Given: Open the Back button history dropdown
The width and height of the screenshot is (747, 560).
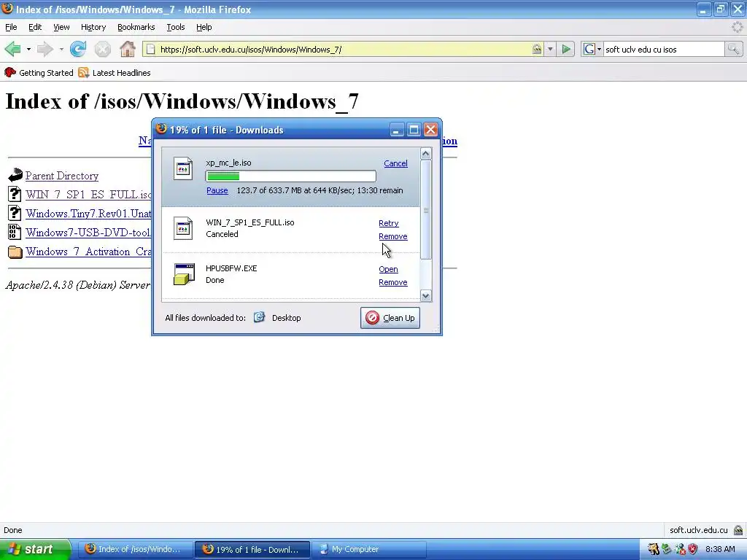Looking at the screenshot, I should pos(28,49).
